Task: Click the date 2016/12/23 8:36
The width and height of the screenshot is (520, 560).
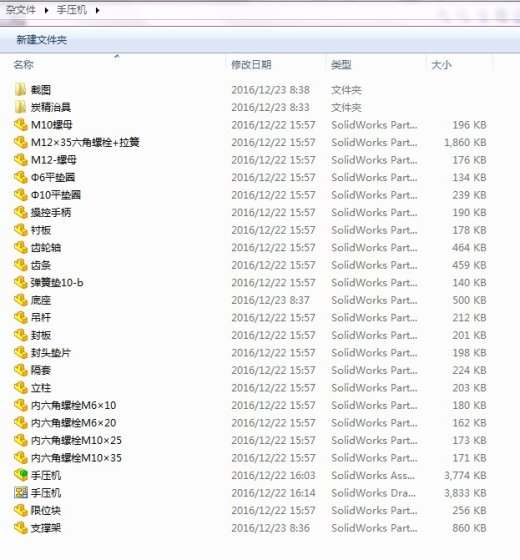Action: (270, 528)
